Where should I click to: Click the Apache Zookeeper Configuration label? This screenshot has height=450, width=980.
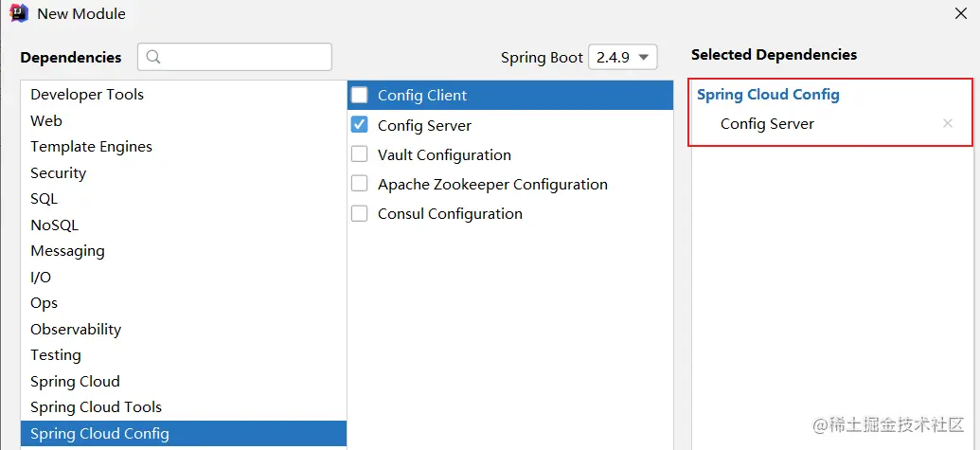click(x=492, y=185)
